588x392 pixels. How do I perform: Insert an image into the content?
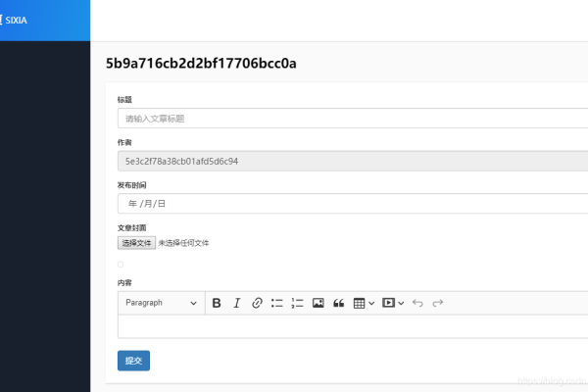(318, 303)
